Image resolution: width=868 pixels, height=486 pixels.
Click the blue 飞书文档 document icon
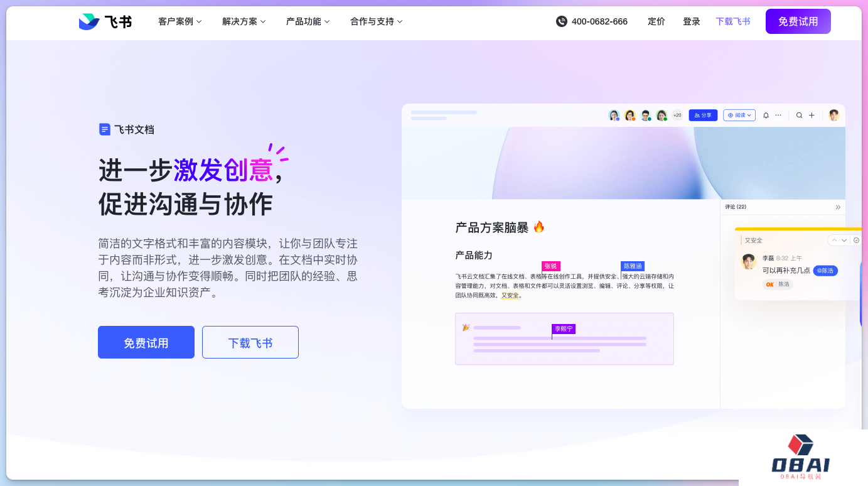[105, 129]
